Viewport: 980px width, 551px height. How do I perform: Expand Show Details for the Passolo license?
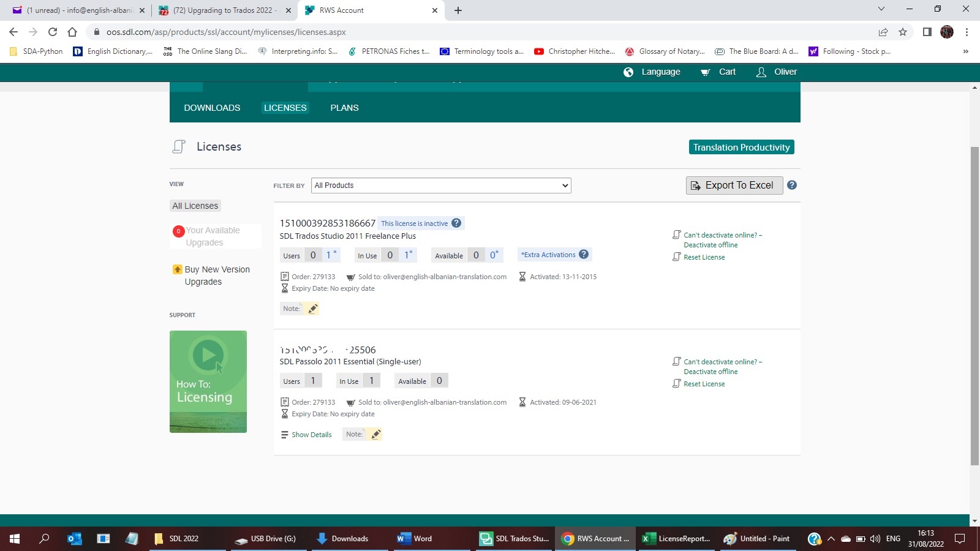[x=311, y=434]
